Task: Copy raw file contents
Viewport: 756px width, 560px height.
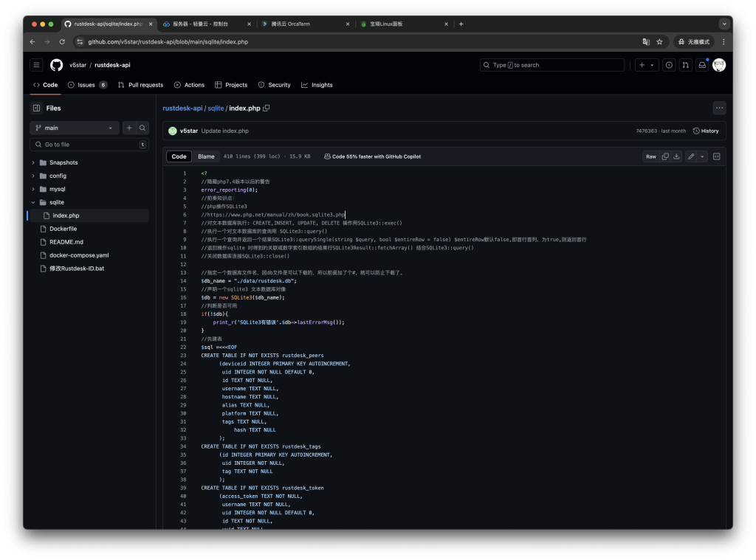Action: (x=665, y=156)
